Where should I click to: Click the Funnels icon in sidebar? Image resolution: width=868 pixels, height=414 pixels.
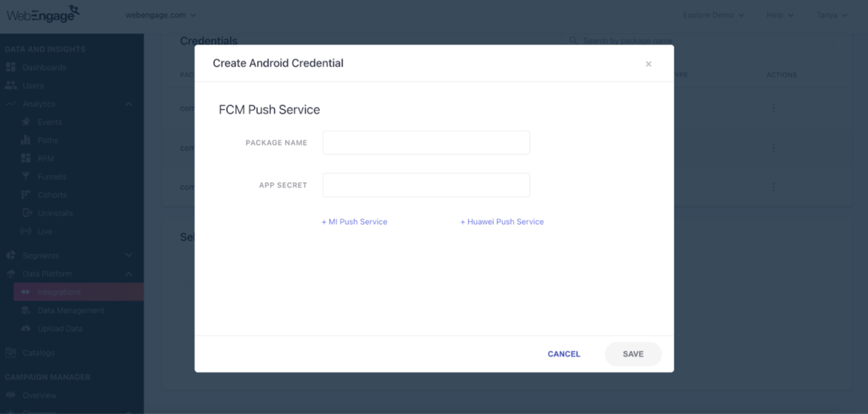[26, 177]
